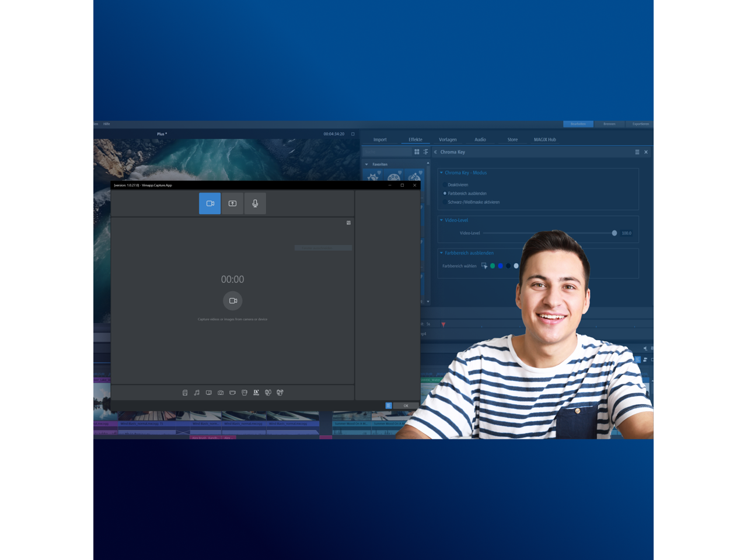
Task: Select the microphone audio recording mode
Action: [255, 204]
